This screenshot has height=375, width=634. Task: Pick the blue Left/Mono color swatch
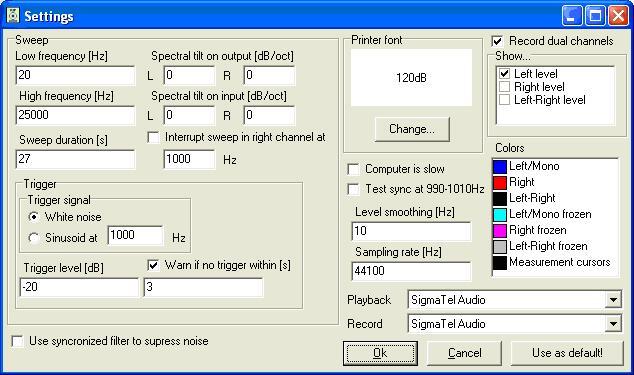click(500, 167)
